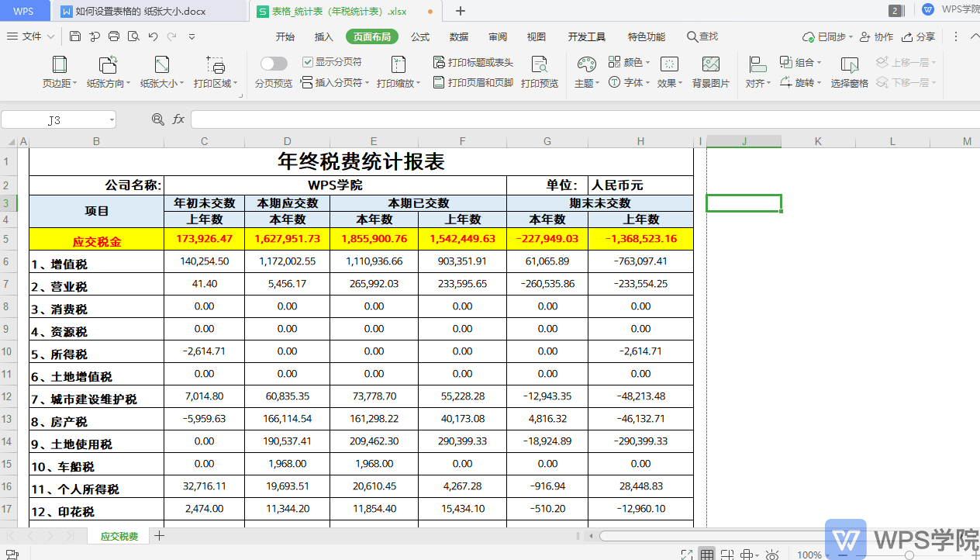Click the formula bar input field

pos(585,119)
